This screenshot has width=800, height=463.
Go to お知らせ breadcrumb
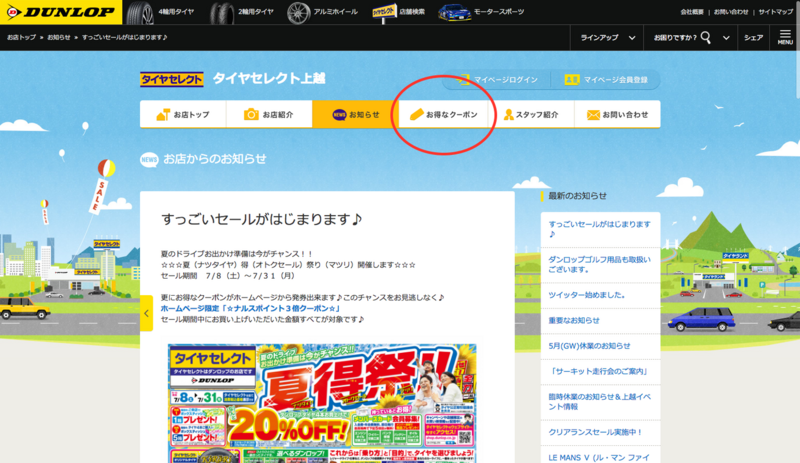(x=59, y=37)
